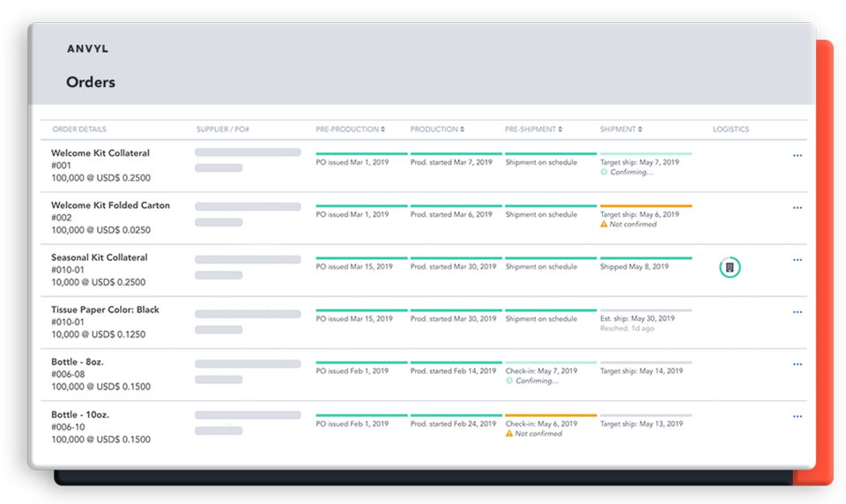Click the Logistics column header
This screenshot has width=846, height=504.
click(731, 130)
